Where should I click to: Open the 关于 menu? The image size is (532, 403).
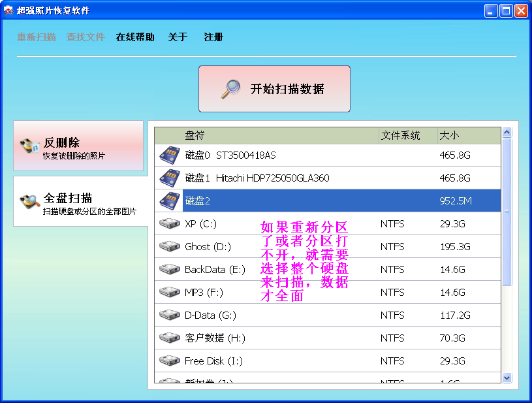tap(178, 37)
